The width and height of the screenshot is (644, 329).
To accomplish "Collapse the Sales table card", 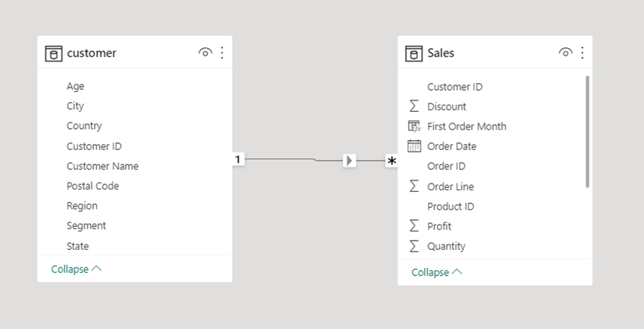I will (437, 272).
